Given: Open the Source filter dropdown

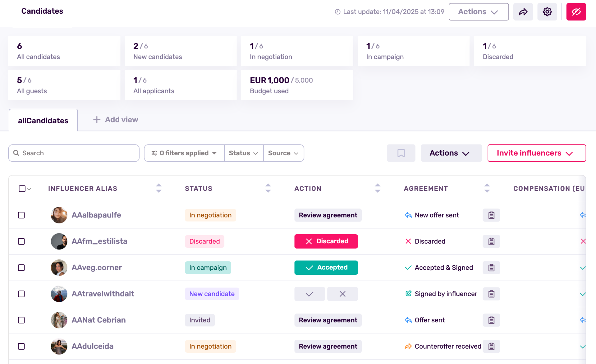Looking at the screenshot, I should coord(283,153).
